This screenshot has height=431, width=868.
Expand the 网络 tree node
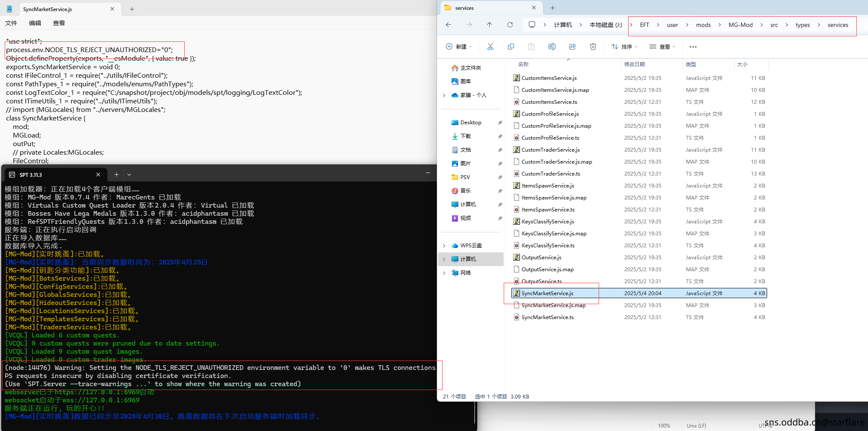444,273
